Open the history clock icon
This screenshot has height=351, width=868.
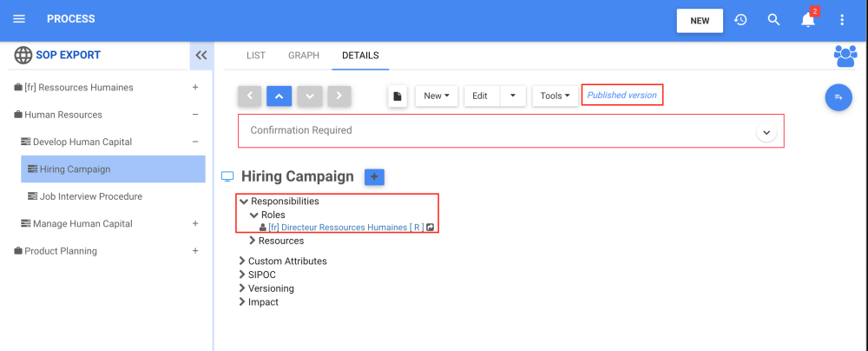click(740, 20)
